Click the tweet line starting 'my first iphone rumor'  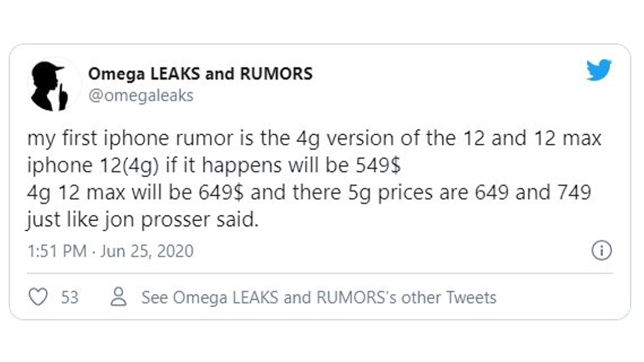coord(314,139)
